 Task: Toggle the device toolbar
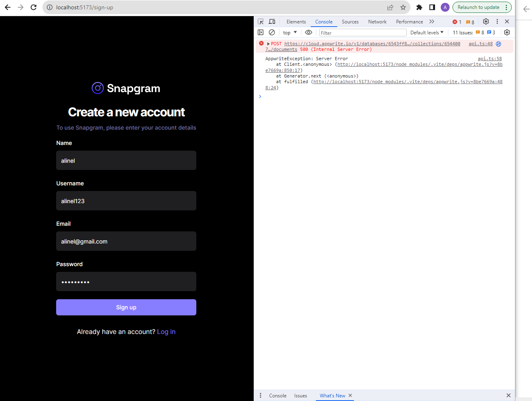tap(271, 21)
